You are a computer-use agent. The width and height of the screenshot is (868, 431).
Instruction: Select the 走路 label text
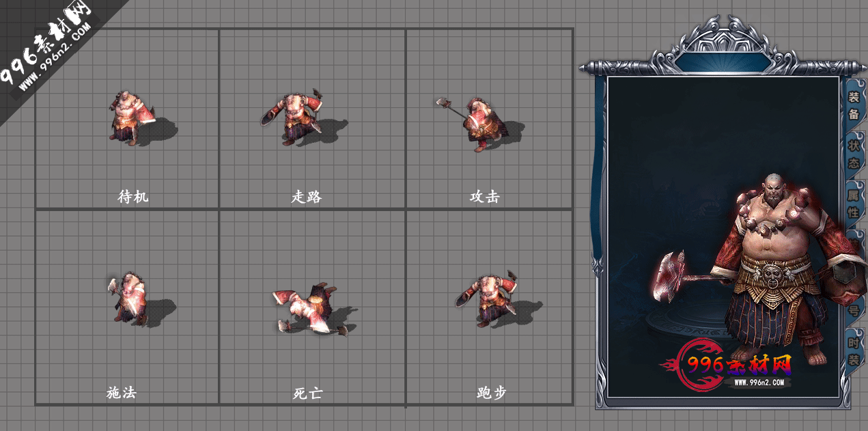pyautogui.click(x=307, y=197)
